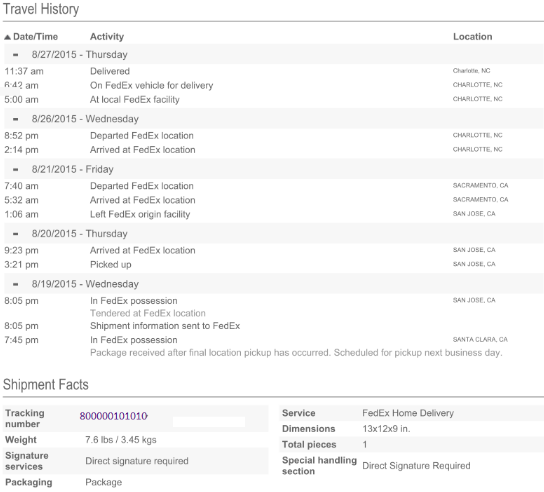
Task: Collapse the 8/26/2015 - Wednesday group
Action: [x=16, y=119]
